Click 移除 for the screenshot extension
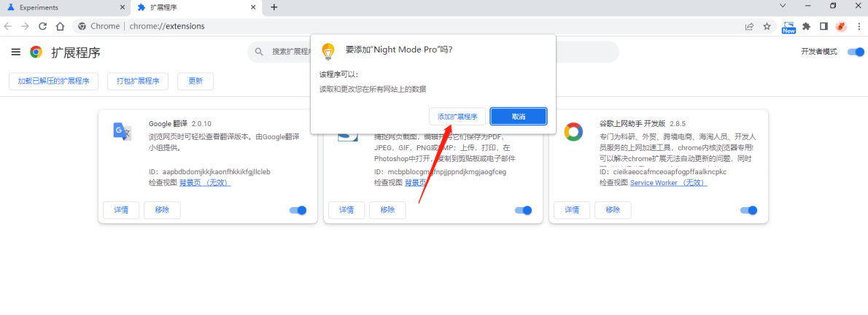868x315 pixels. [387, 211]
